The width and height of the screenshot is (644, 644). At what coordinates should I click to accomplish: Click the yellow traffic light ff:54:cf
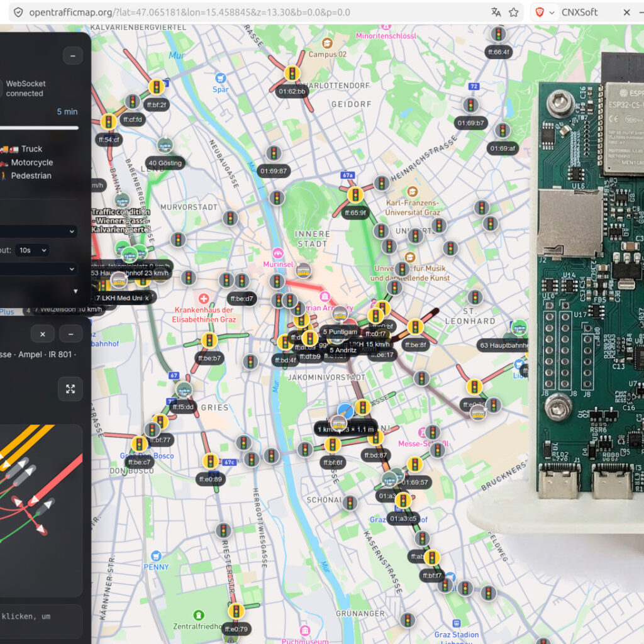click(108, 121)
